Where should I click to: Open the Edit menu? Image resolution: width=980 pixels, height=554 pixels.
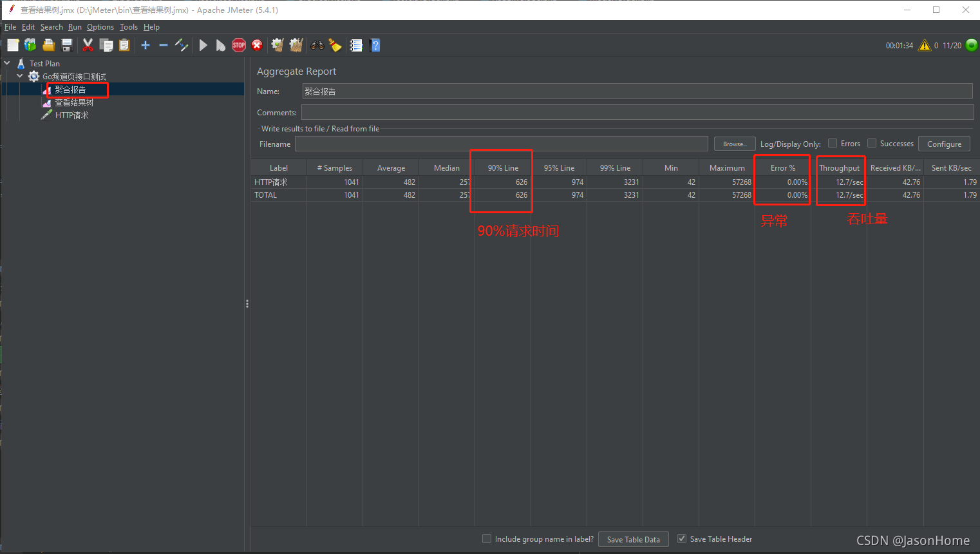click(x=28, y=27)
